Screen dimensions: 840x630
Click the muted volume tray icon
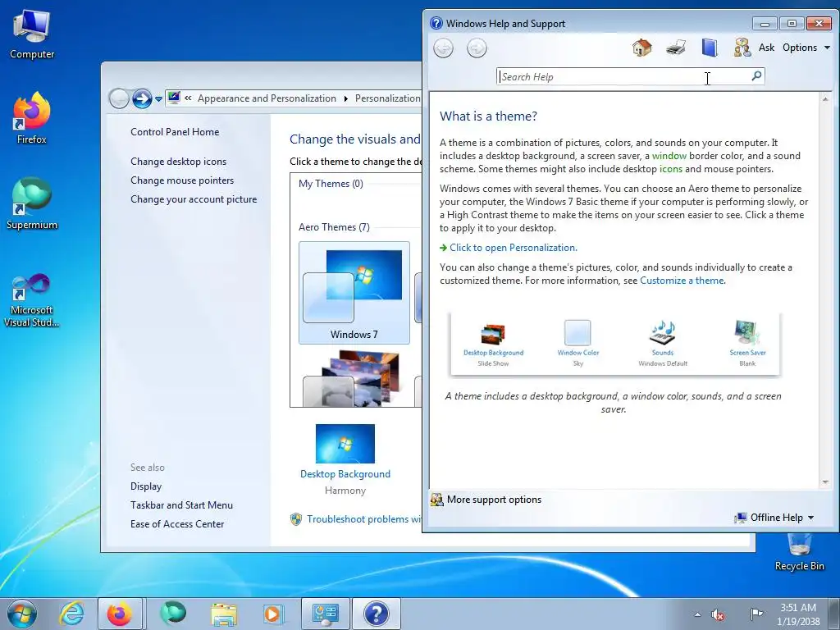pos(718,615)
